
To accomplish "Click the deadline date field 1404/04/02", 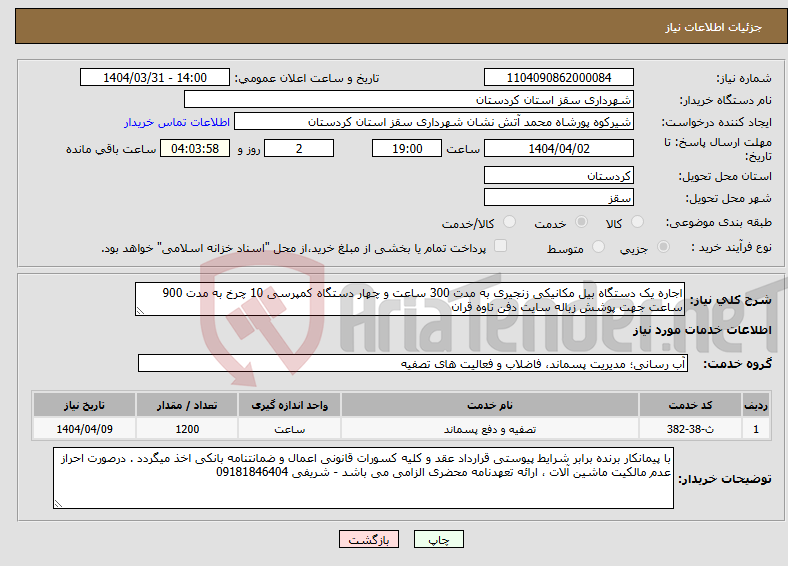I will point(558,148).
